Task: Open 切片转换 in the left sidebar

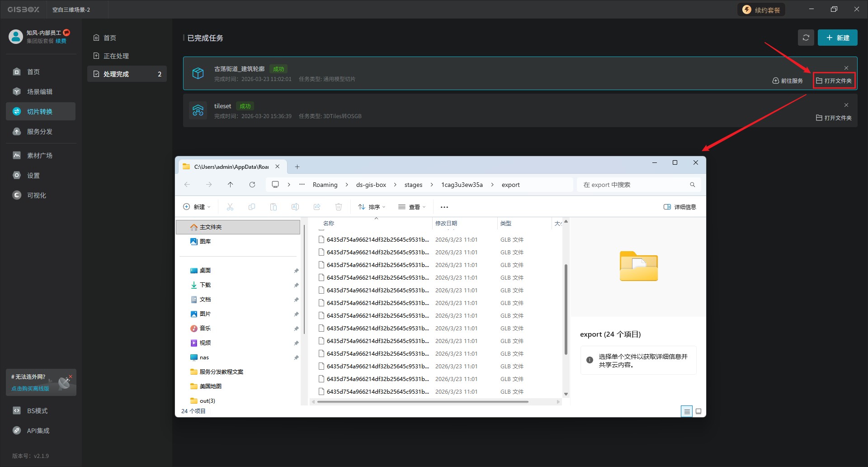Action: point(40,112)
